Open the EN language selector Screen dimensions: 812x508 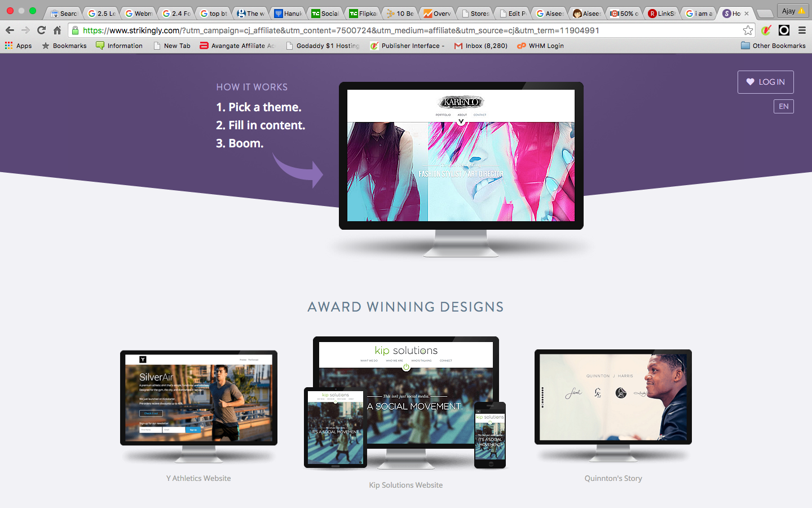tap(783, 106)
